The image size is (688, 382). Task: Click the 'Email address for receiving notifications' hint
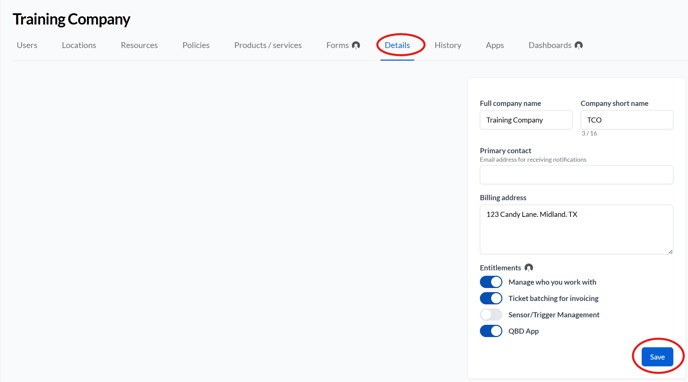[533, 160]
